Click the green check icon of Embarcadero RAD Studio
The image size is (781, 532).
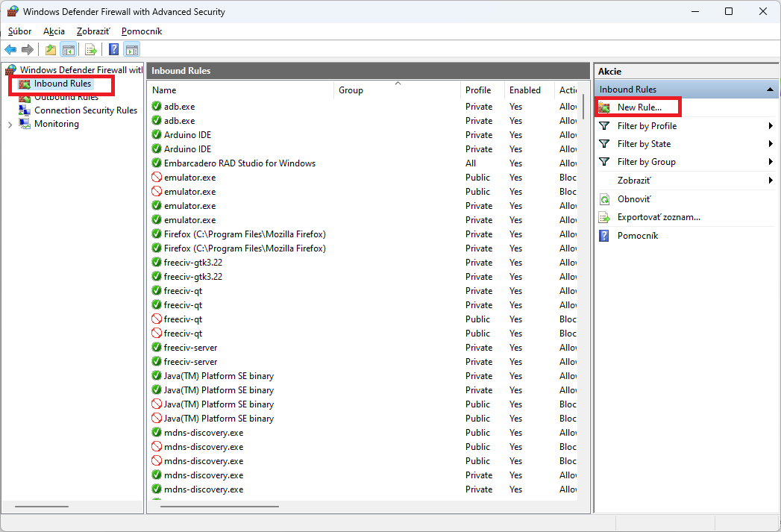pos(157,163)
